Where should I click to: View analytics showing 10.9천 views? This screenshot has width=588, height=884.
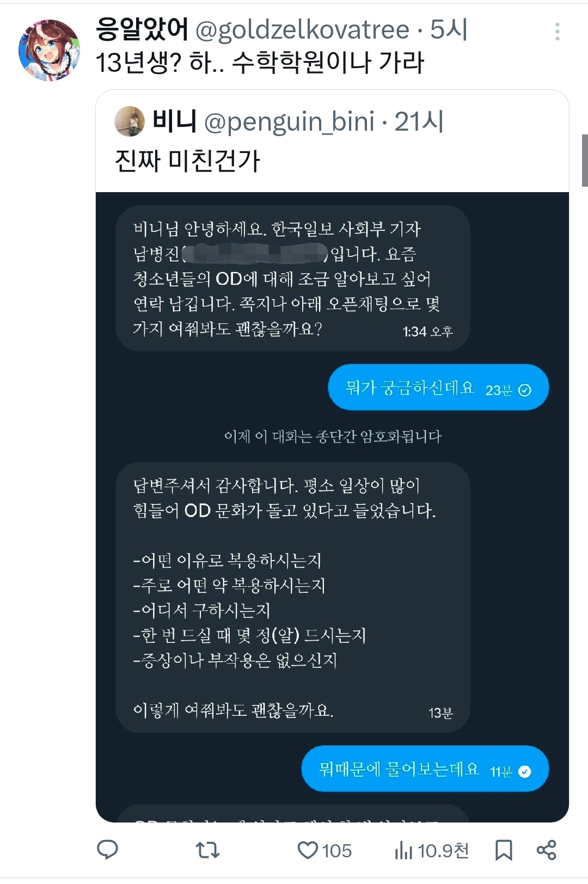(432, 850)
